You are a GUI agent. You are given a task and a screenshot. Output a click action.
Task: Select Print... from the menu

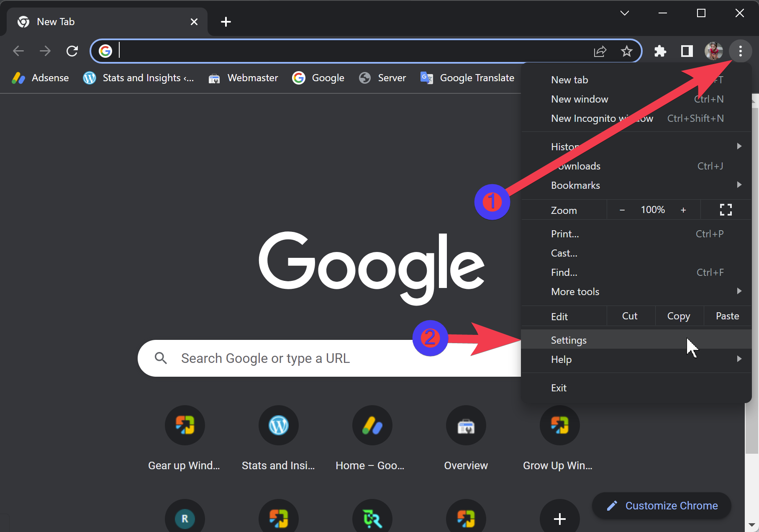(x=636, y=234)
